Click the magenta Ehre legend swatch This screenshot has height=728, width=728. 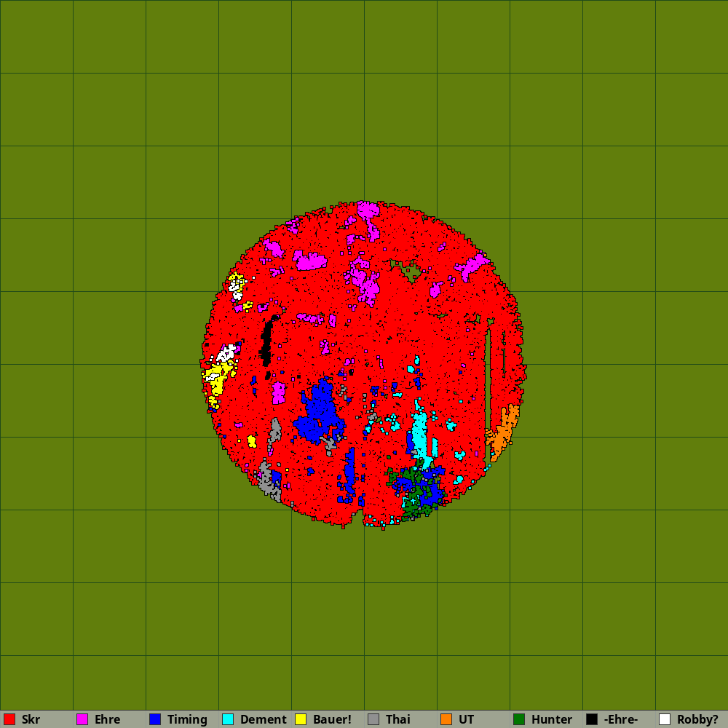(82, 719)
